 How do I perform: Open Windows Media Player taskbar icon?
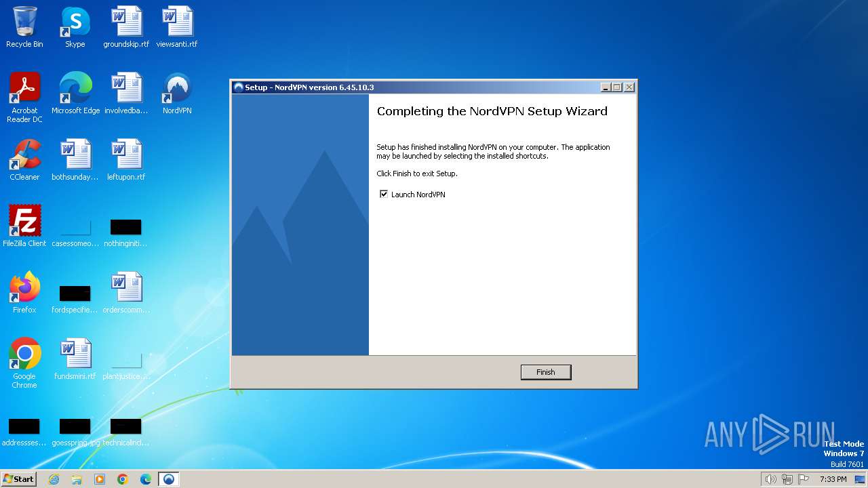100,479
